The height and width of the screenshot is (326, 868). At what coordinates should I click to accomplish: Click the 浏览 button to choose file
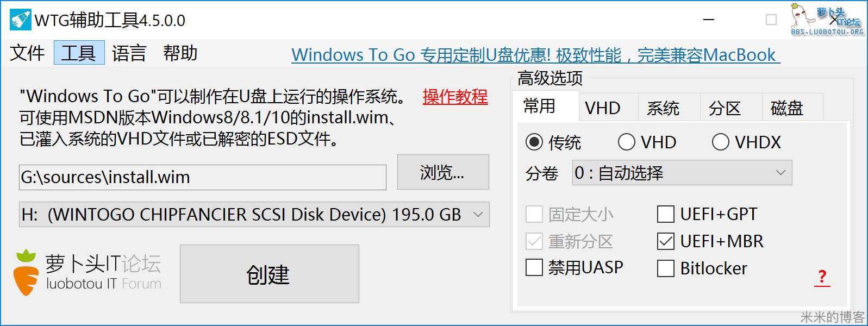pyautogui.click(x=443, y=172)
